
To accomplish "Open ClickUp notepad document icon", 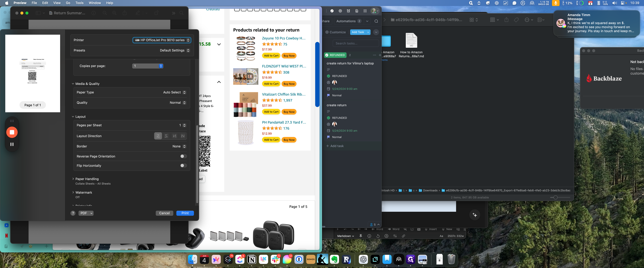I will tap(357, 11).
